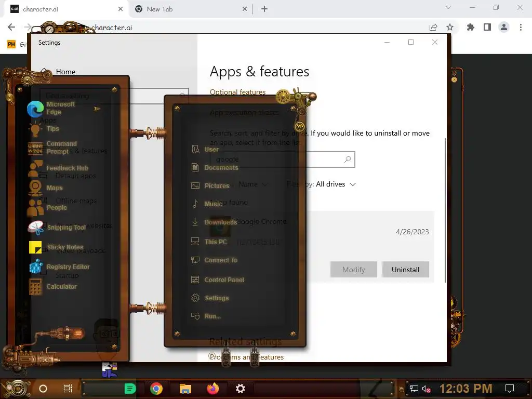Open Documents from start menu panel

tap(215, 168)
